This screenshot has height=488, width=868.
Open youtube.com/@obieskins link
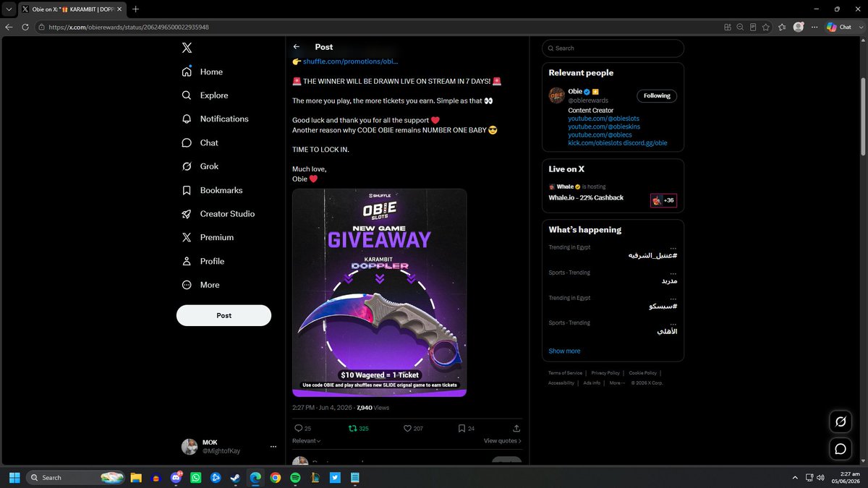coord(603,127)
